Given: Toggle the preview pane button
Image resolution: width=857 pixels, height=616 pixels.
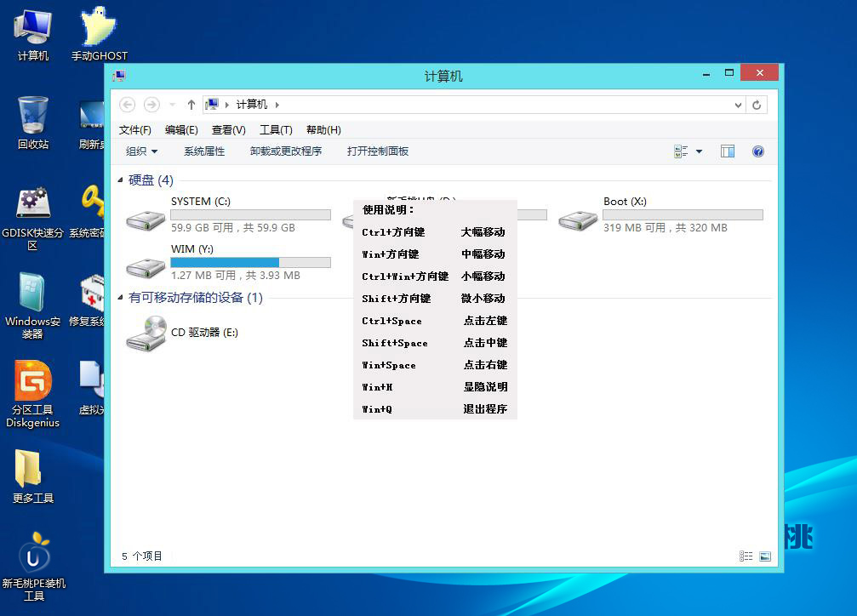Looking at the screenshot, I should pyautogui.click(x=728, y=151).
